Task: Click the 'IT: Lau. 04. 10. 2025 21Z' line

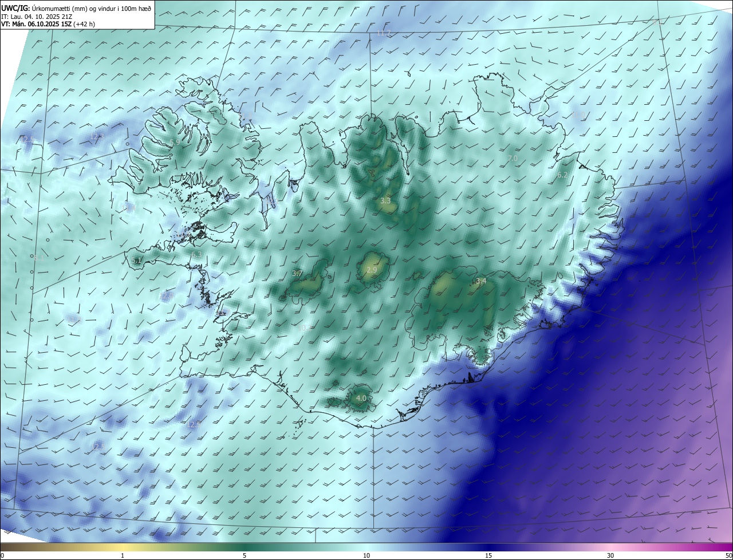Action: click(37, 16)
